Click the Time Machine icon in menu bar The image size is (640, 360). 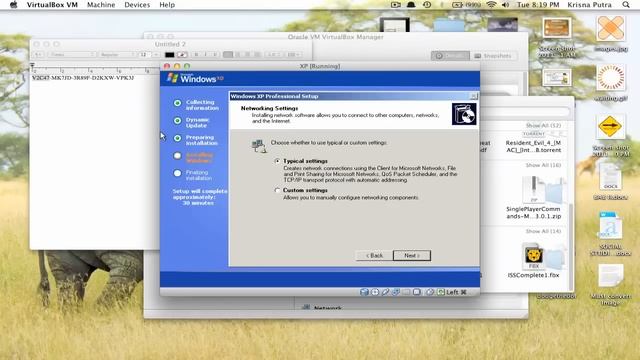[x=427, y=5]
